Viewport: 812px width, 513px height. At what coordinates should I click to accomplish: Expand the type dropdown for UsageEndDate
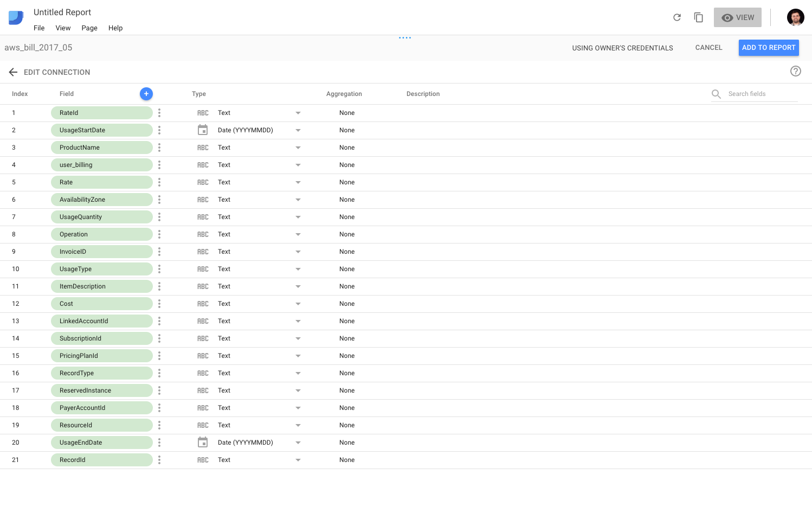tap(298, 443)
